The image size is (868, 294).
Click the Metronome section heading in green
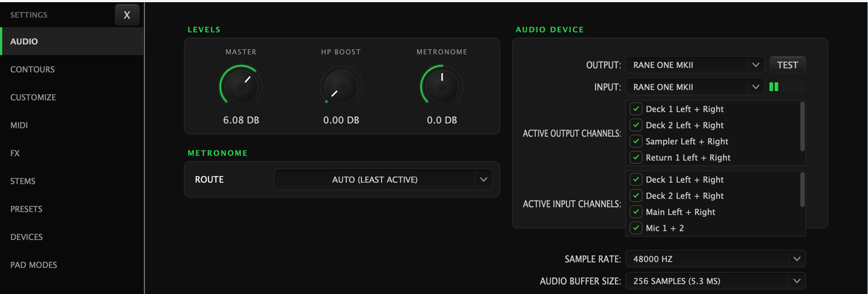[218, 154]
